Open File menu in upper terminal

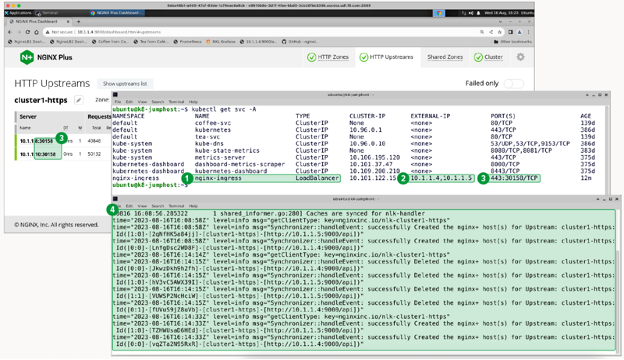tap(118, 102)
